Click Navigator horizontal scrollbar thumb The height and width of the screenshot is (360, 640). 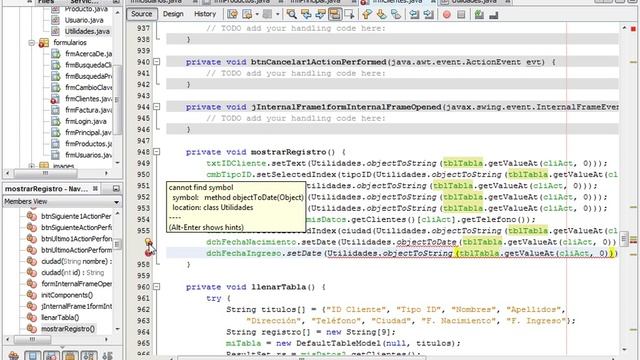click(x=32, y=340)
